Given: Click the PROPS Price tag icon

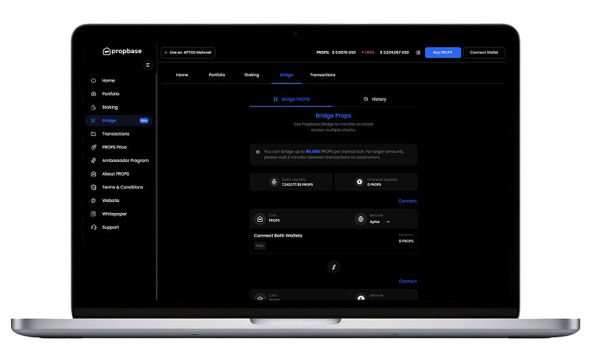Looking at the screenshot, I should (x=93, y=147).
